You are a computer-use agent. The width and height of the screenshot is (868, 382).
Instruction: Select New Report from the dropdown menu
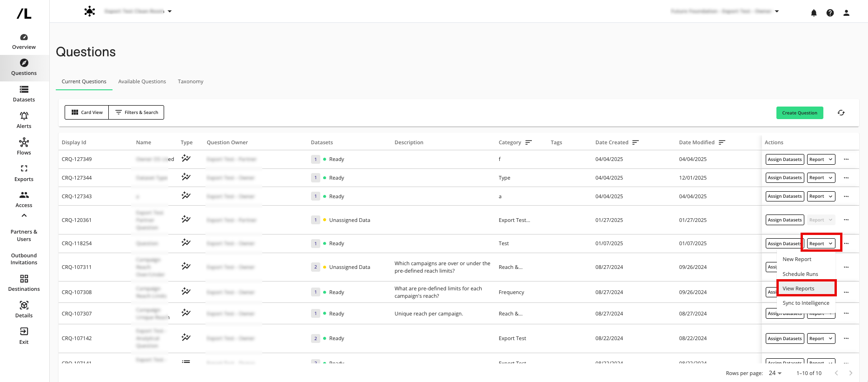[x=806, y=259]
